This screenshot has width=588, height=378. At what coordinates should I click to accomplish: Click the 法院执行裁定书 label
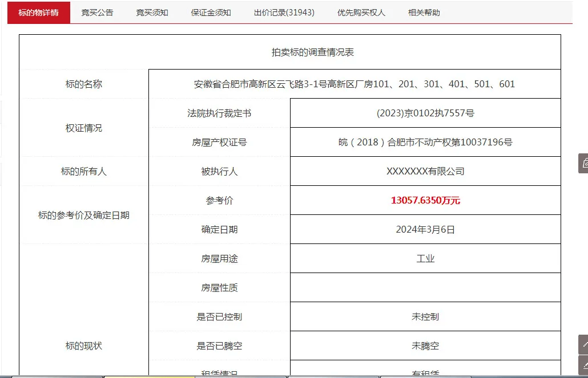tap(219, 113)
